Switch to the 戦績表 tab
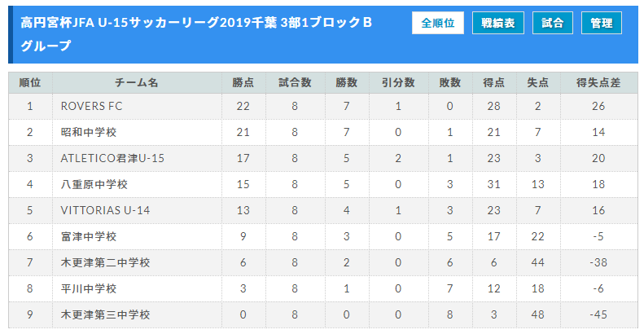 [x=497, y=23]
